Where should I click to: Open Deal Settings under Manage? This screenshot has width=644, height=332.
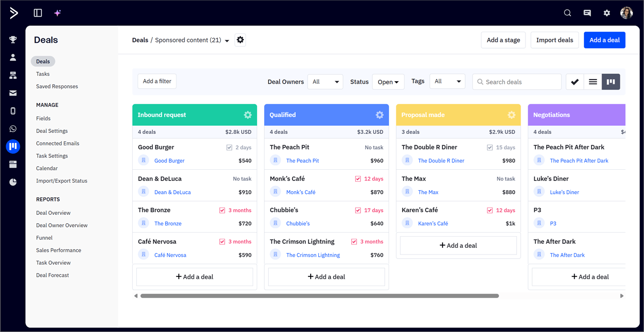(x=52, y=131)
